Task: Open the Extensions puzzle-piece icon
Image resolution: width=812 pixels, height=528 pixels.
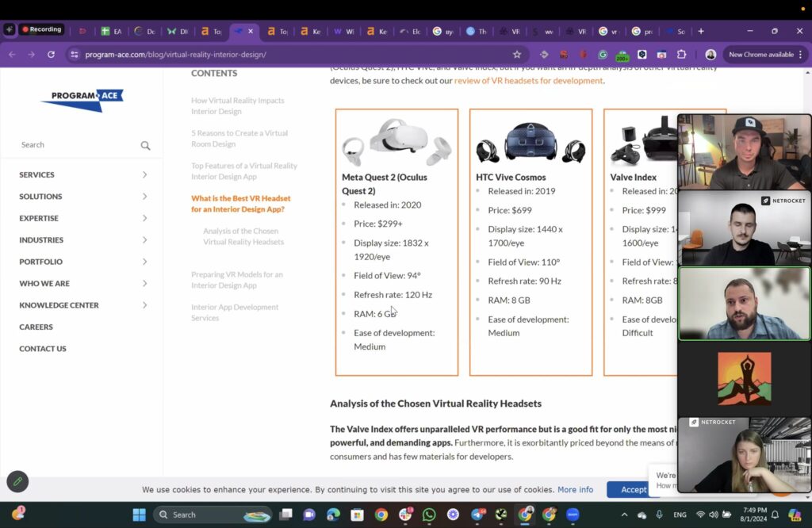Action: 681,55
